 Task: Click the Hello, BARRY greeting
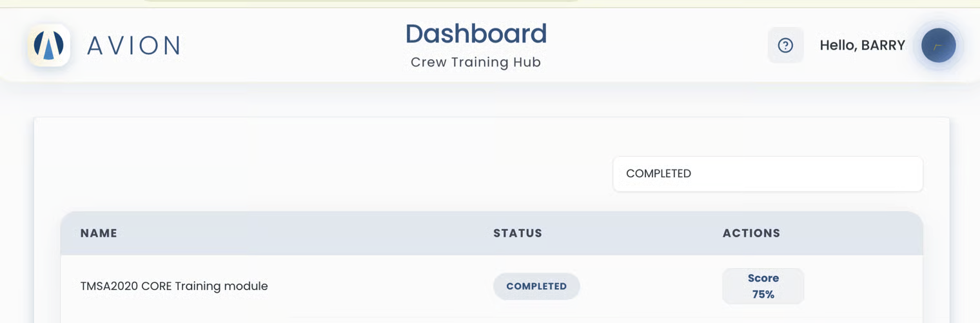[863, 45]
